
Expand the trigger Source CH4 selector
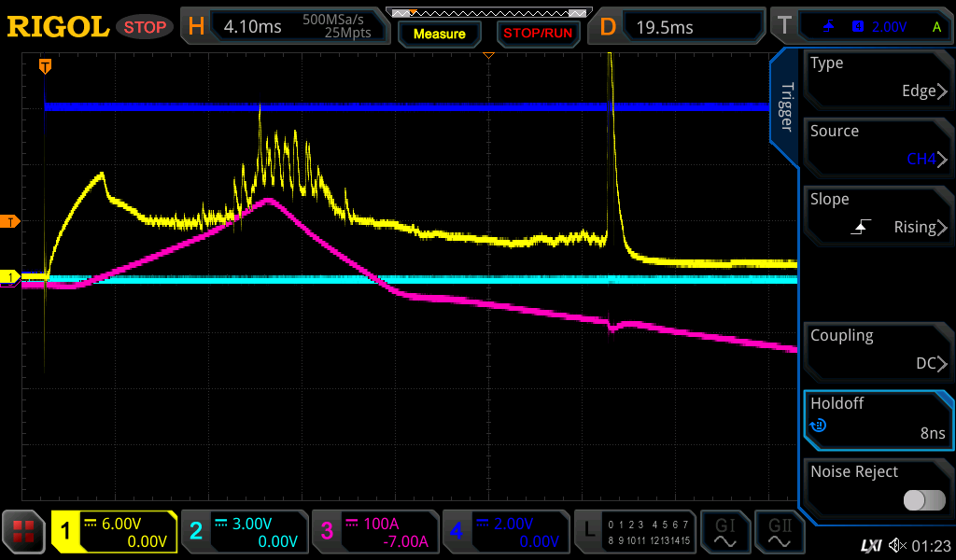878,146
